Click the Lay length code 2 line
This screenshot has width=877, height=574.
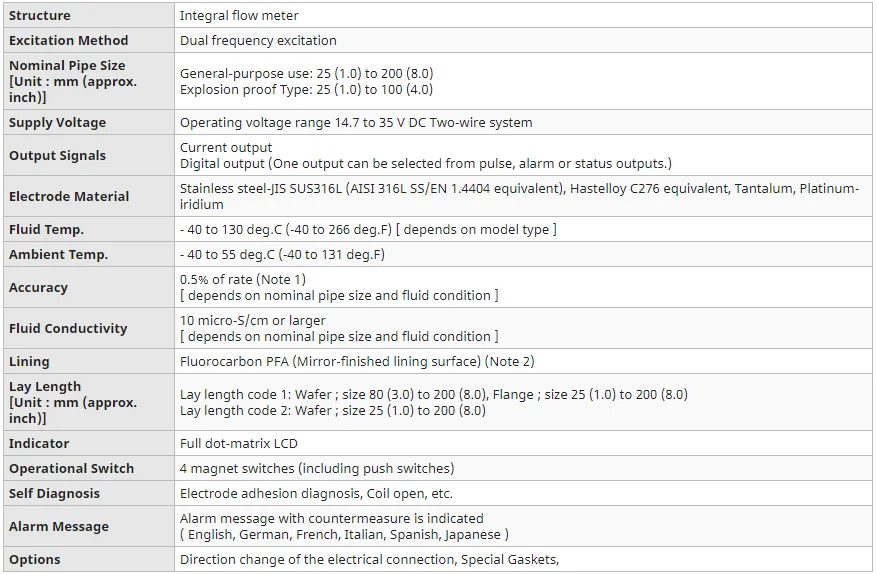(x=333, y=410)
